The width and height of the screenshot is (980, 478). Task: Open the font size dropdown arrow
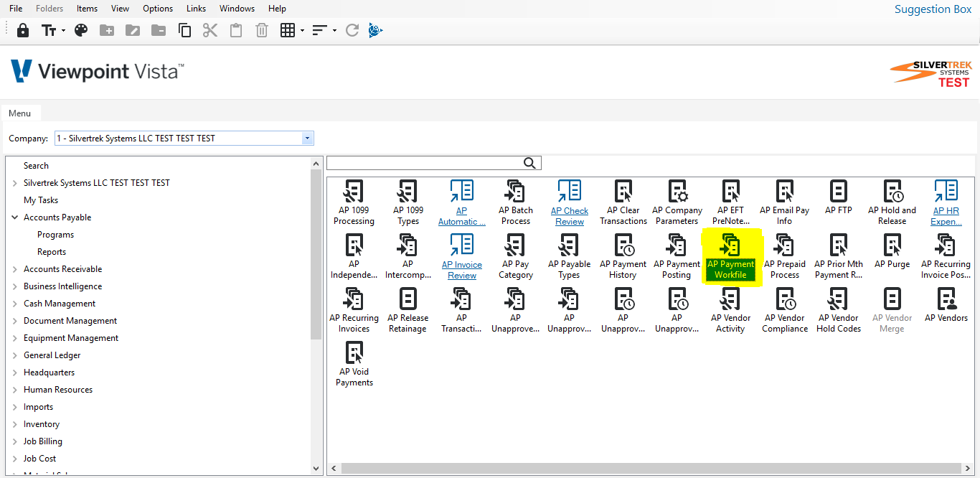coord(63,31)
